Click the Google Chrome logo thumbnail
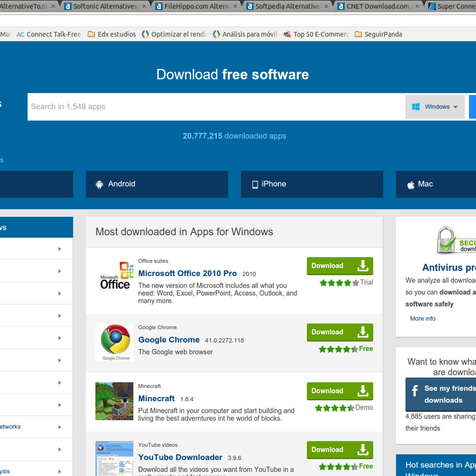The width and height of the screenshot is (476, 476). coord(115,342)
